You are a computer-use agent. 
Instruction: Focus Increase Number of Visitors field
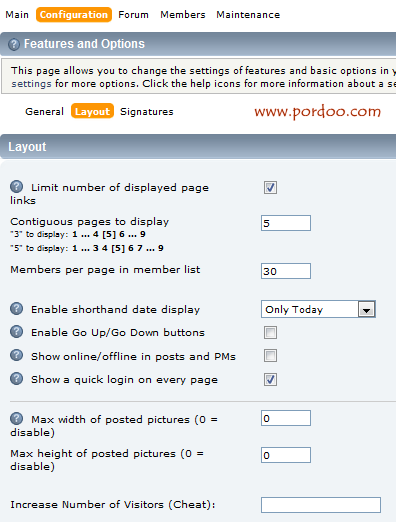coord(321,505)
